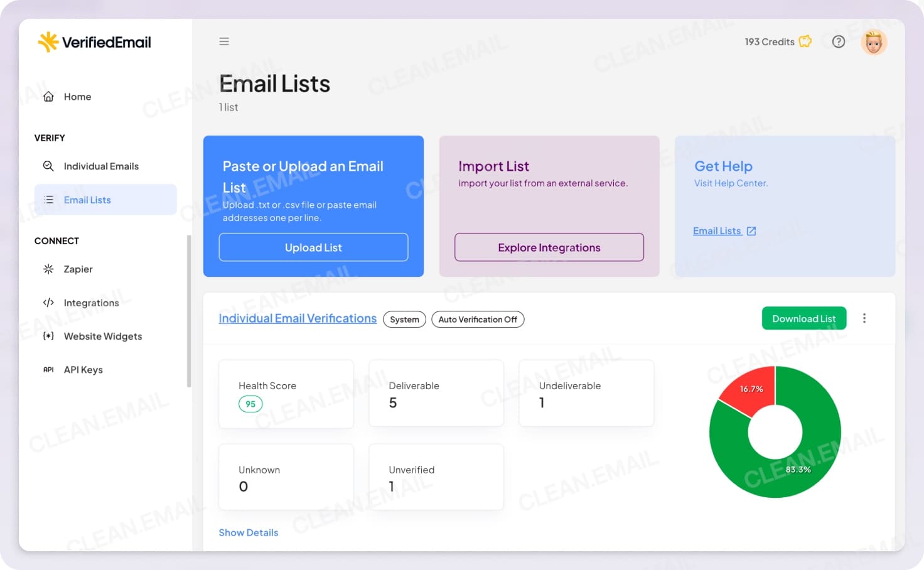Click the external link icon next to Email Lists
The image size is (924, 570).
click(751, 230)
